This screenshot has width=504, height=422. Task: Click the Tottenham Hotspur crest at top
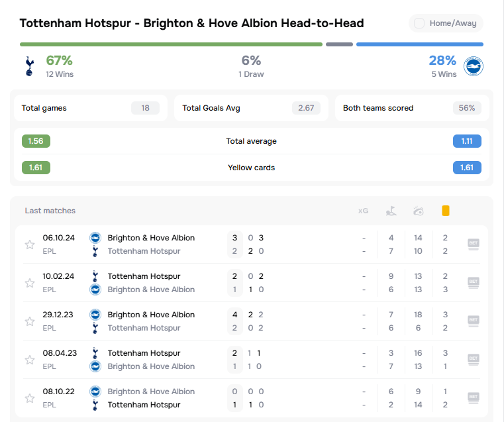[x=29, y=66]
